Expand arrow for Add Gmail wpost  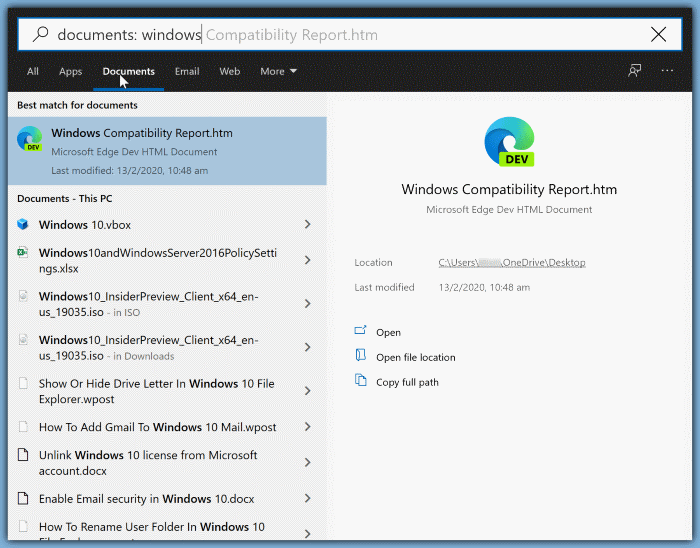tap(308, 427)
